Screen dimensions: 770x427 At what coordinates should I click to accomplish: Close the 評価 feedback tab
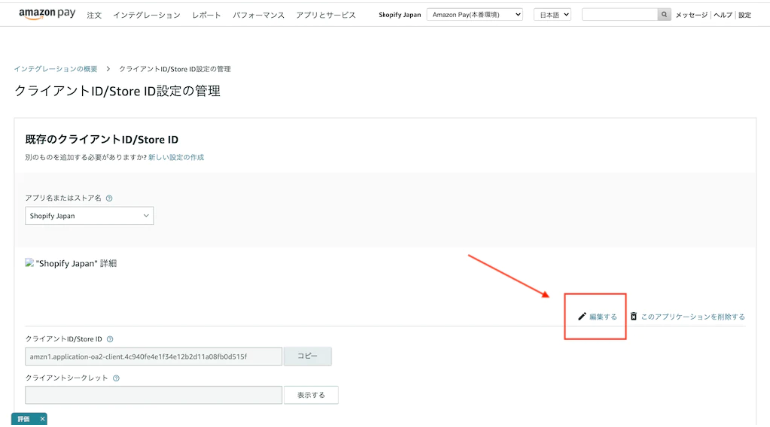(42, 419)
